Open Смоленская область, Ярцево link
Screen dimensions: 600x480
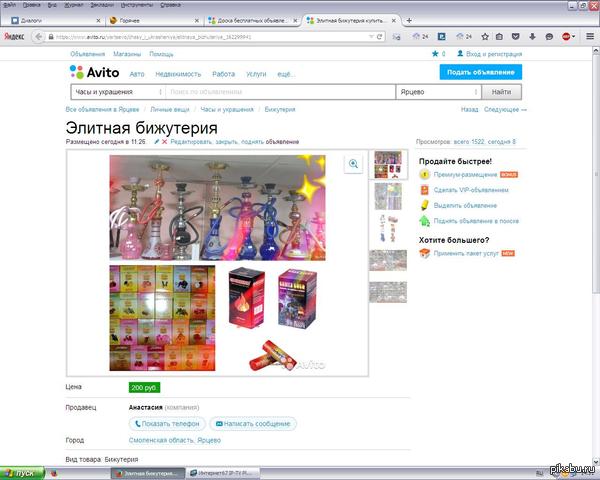point(175,440)
